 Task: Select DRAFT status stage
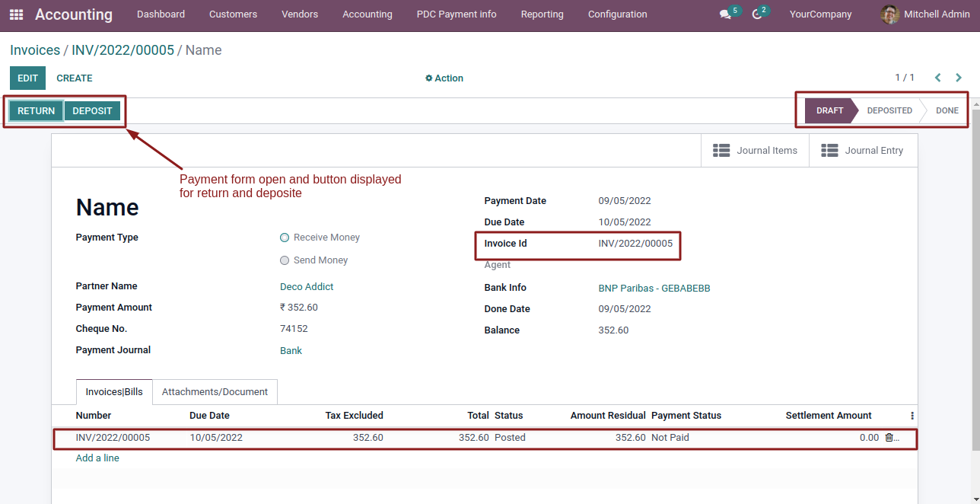pyautogui.click(x=829, y=111)
